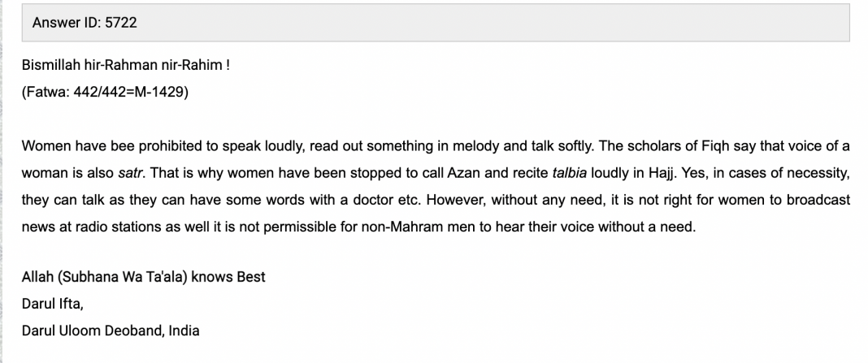Click the 'Darul Uloom Deoband, India' line
Viewport: 868px width, 363px height.
pos(111,331)
